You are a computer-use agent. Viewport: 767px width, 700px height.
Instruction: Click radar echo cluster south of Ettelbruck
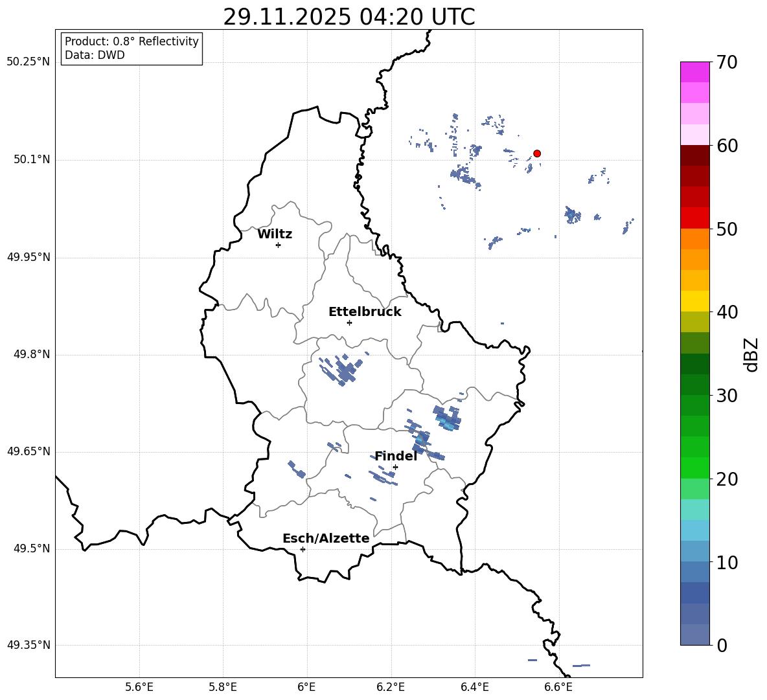[x=342, y=369]
